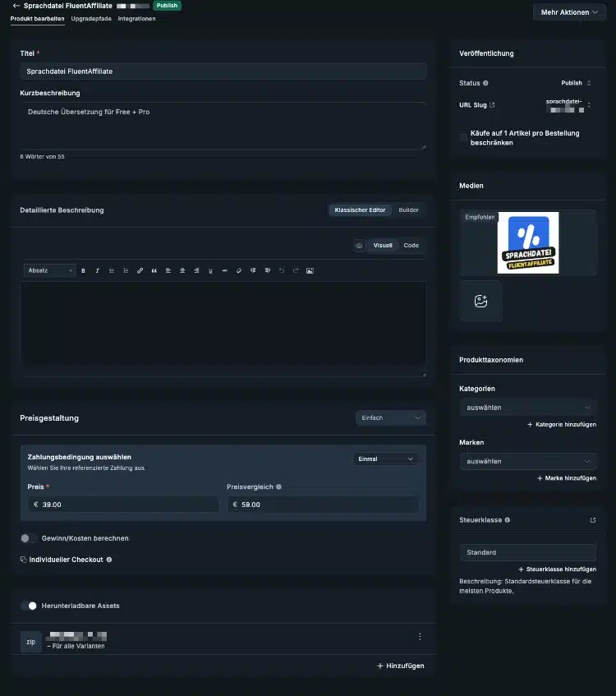Insert media image in the editor

tap(310, 271)
